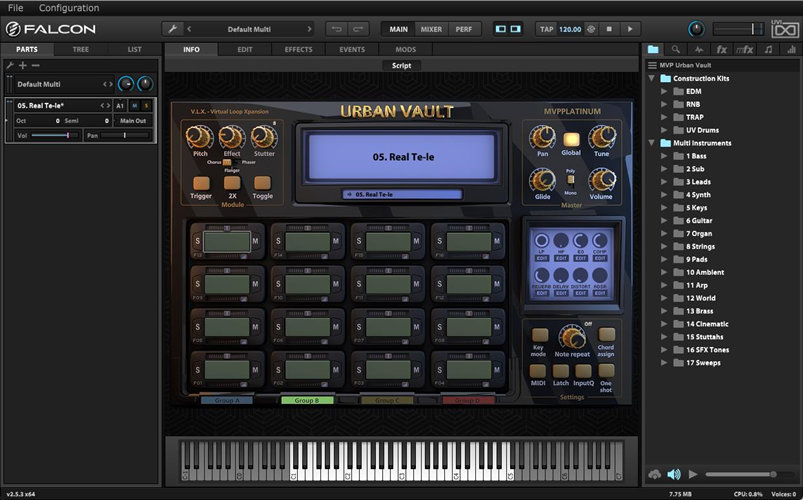Viewport: 803px width, 500px height.
Task: Add a part with the plus icon
Action: coord(23,65)
